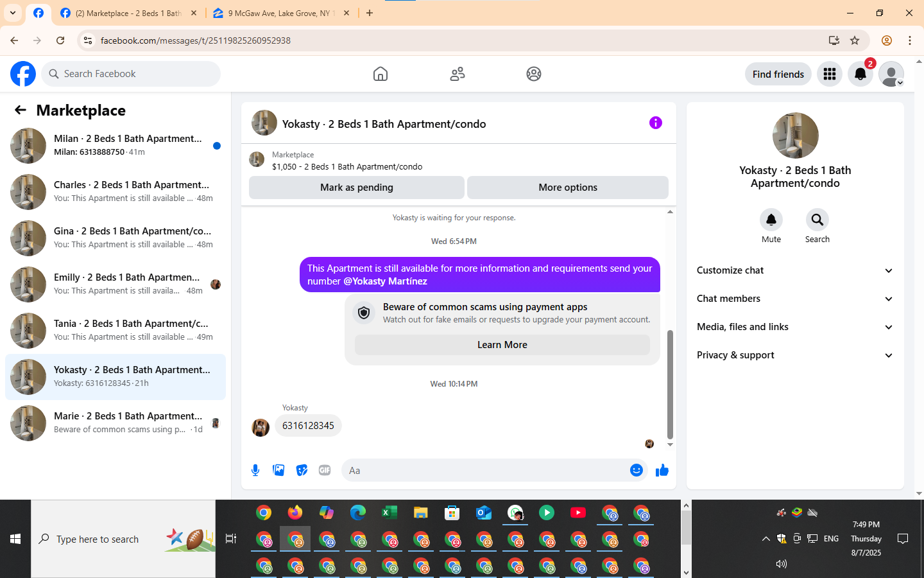Image resolution: width=924 pixels, height=578 pixels.
Task: Open Windows Start menu
Action: 15,539
